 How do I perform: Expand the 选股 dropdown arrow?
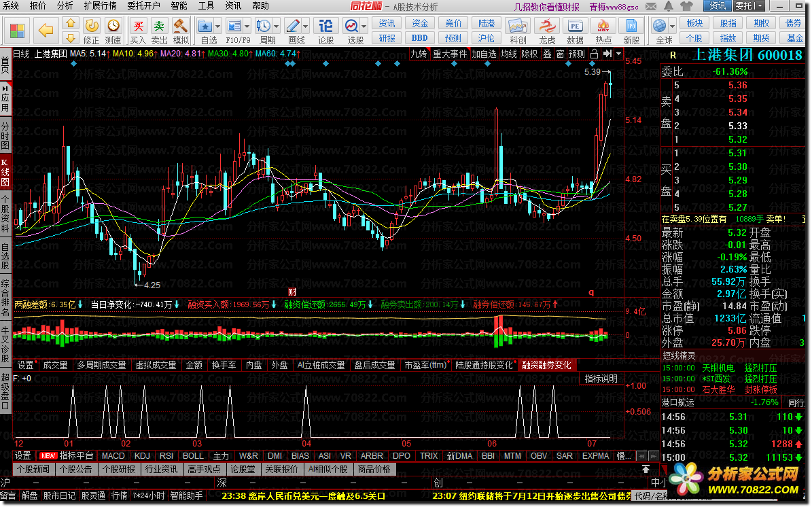click(x=365, y=26)
